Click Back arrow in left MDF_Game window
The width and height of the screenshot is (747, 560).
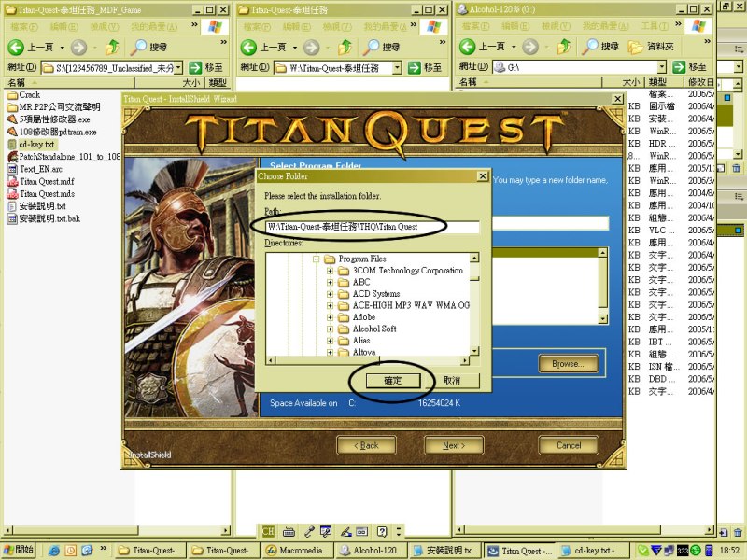click(x=16, y=47)
